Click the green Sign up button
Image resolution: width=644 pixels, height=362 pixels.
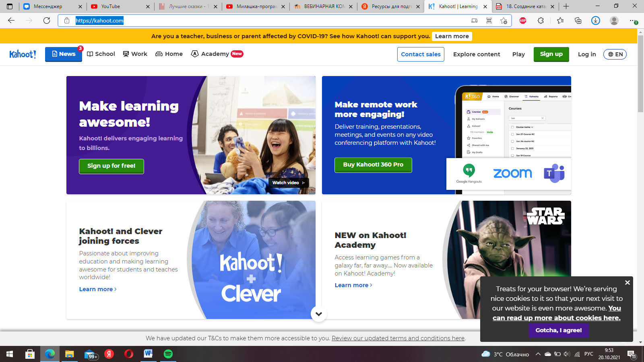point(551,54)
